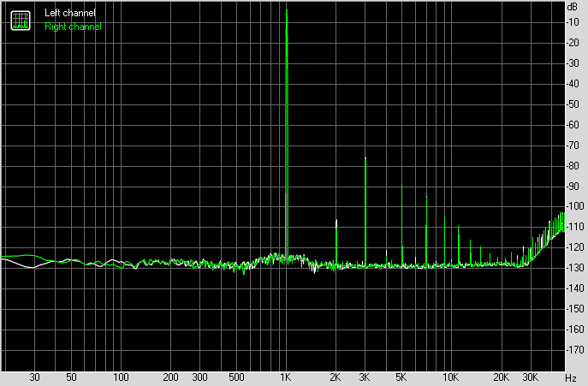Click the "-170" dB axis label
This screenshot has width=588, height=386.
point(574,350)
